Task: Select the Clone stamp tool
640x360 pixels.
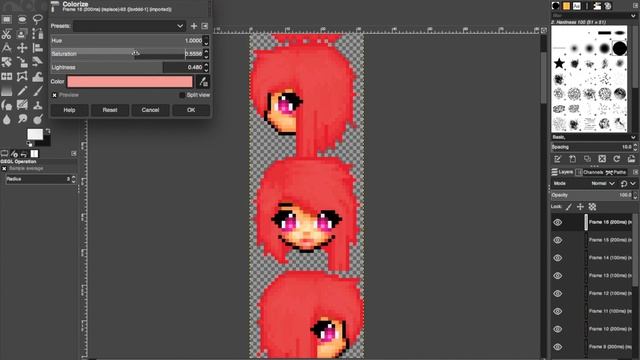Action: coord(38,105)
